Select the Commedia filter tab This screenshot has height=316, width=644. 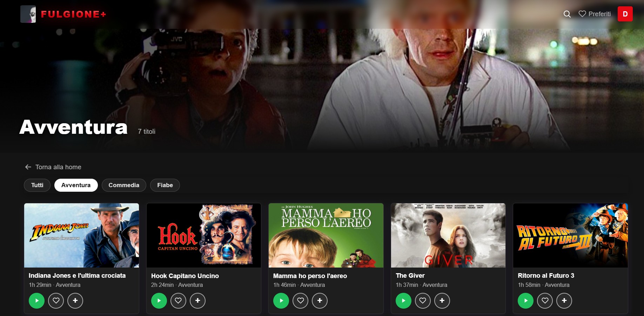pyautogui.click(x=124, y=185)
